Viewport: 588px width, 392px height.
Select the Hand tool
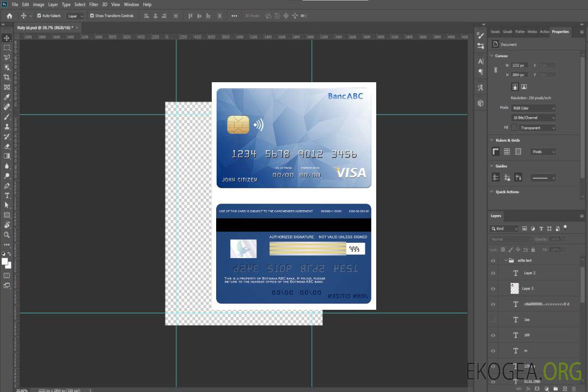tap(7, 225)
